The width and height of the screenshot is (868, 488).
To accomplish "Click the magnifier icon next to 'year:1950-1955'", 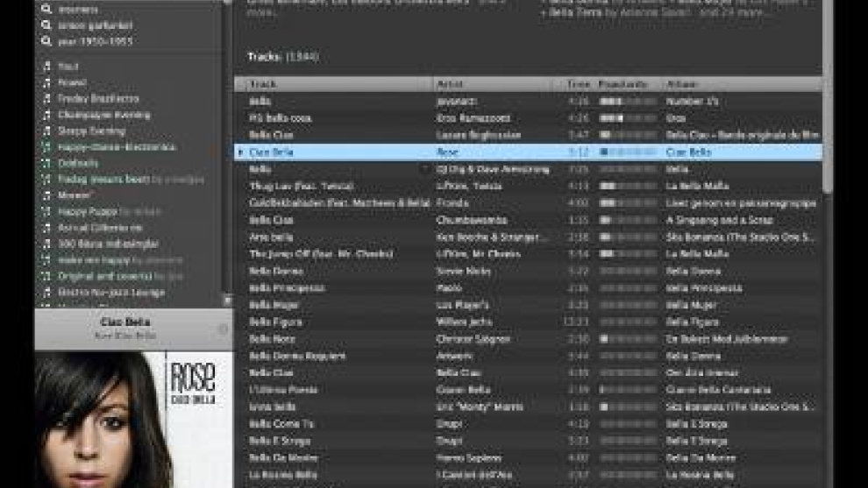I will 46,40.
